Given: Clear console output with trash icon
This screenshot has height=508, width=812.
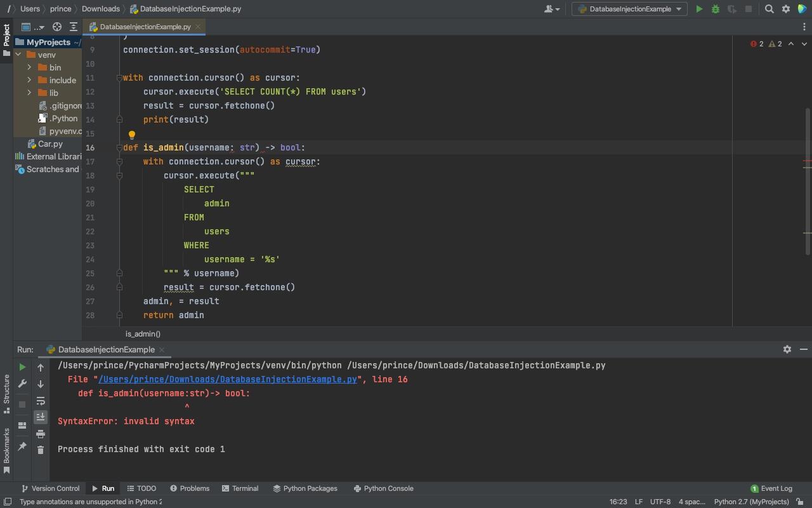Looking at the screenshot, I should (41, 450).
